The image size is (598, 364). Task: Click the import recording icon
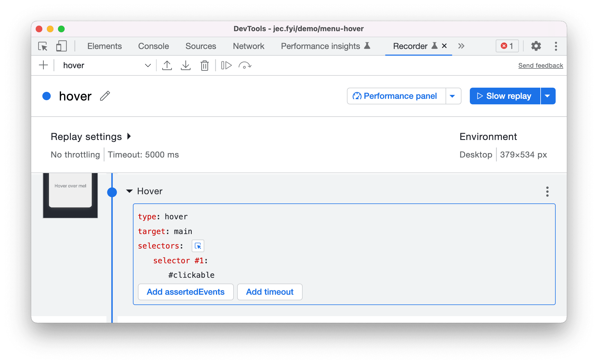tap(185, 65)
